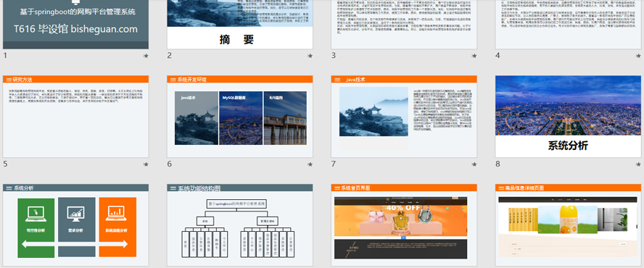
Task: Click the star icon under slide 6
Action: click(x=310, y=164)
